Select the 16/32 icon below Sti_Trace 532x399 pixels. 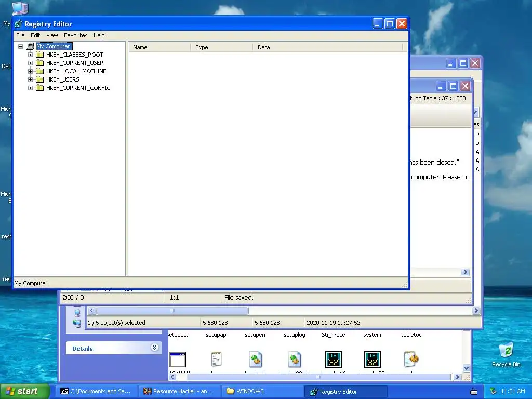[x=334, y=360]
